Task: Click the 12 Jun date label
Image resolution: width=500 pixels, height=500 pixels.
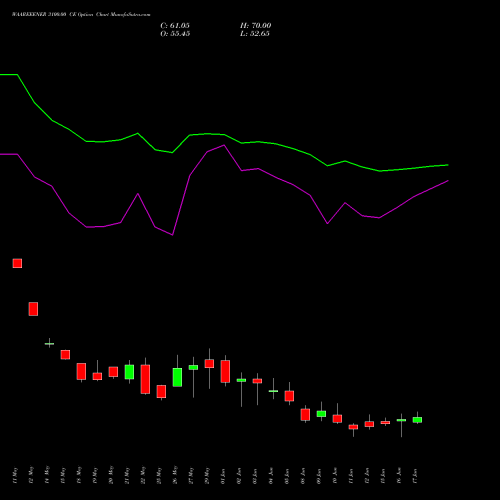Action: (367, 476)
